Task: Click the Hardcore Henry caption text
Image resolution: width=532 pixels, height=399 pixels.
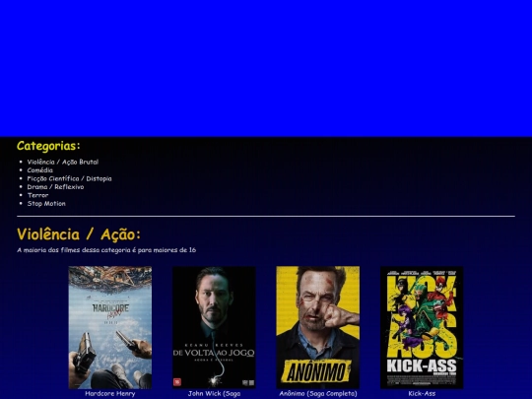Action: pos(110,393)
